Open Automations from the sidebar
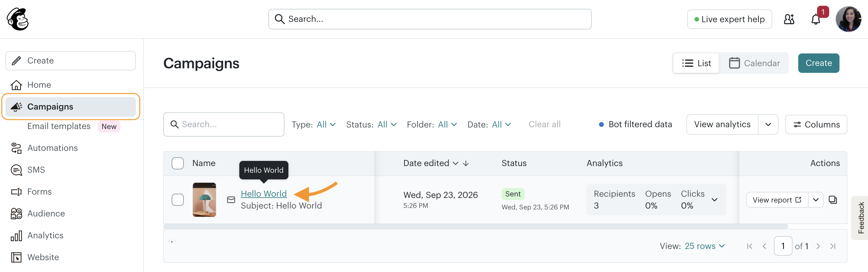868x272 pixels. [x=52, y=148]
